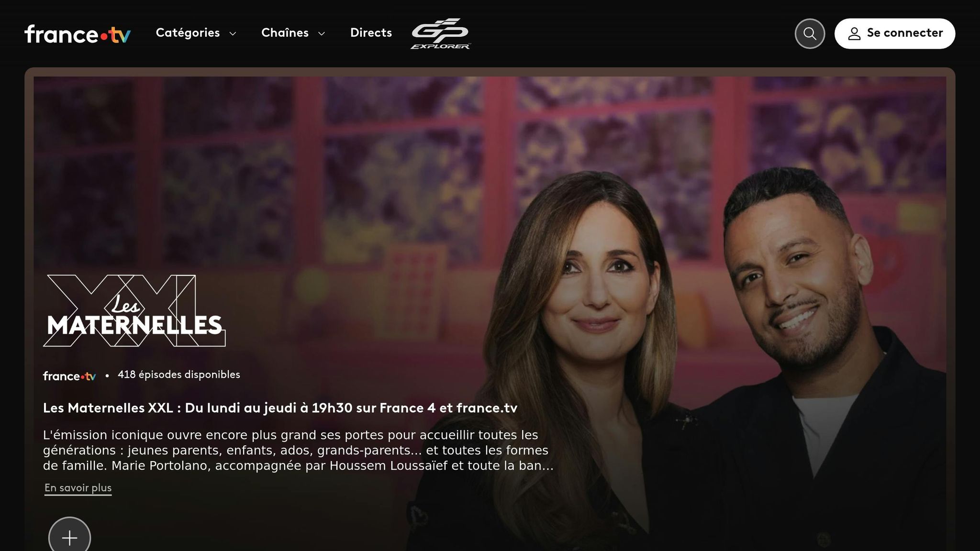Click the En savoir plus link
This screenshot has width=980, height=551.
[78, 488]
